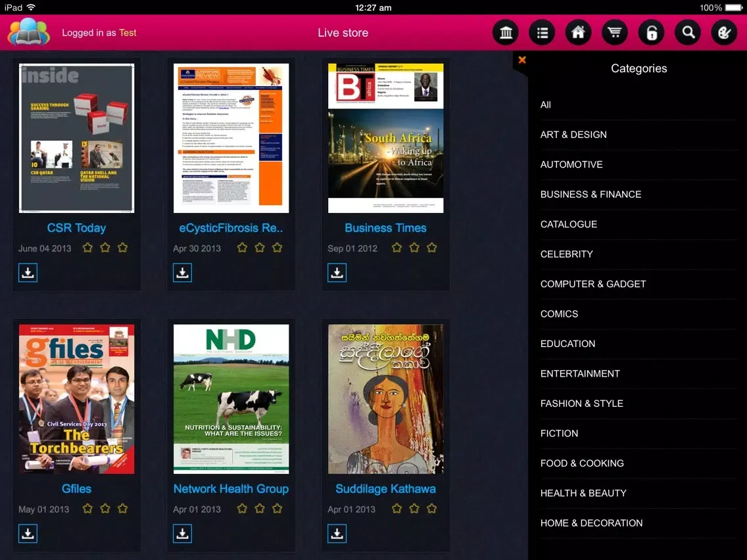Rate Gfiles with third star

(122, 509)
